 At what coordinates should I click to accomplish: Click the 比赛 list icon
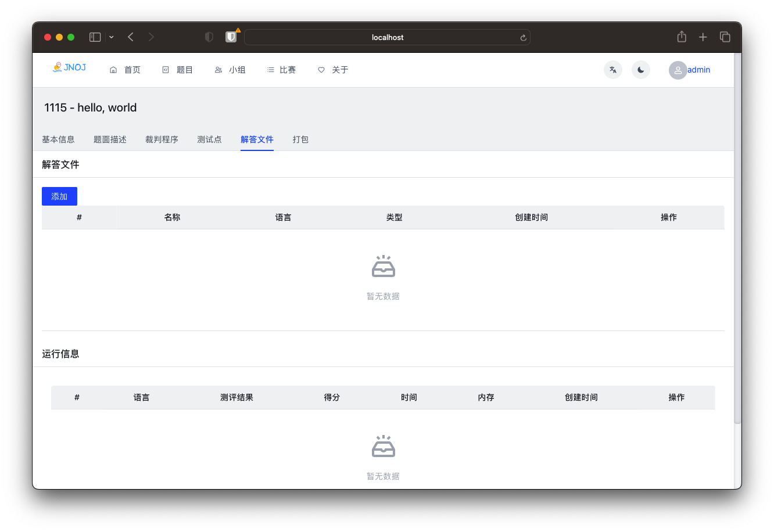270,70
